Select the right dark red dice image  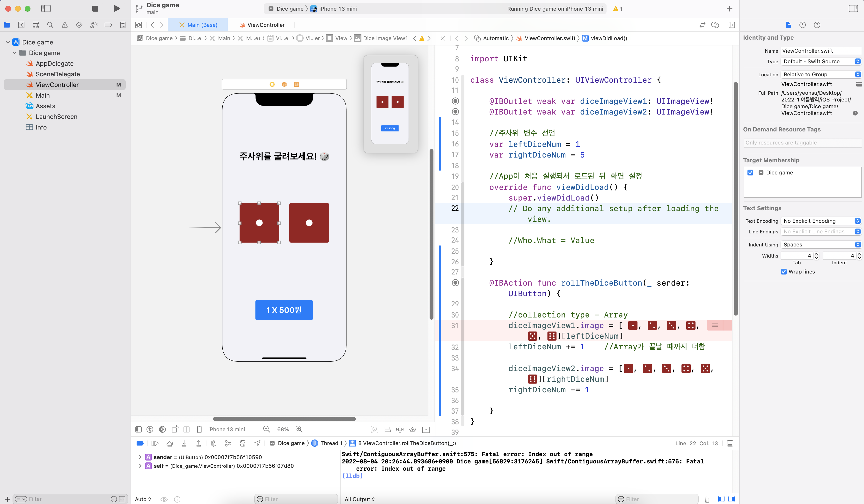click(x=309, y=223)
